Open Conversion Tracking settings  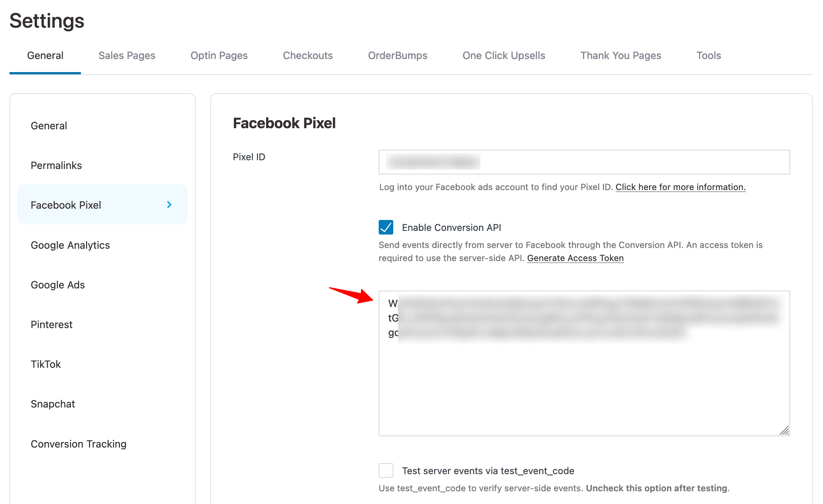[78, 444]
